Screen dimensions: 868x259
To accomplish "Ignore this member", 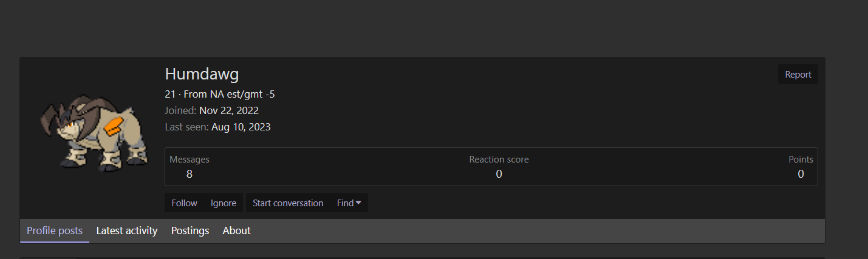I will 224,203.
